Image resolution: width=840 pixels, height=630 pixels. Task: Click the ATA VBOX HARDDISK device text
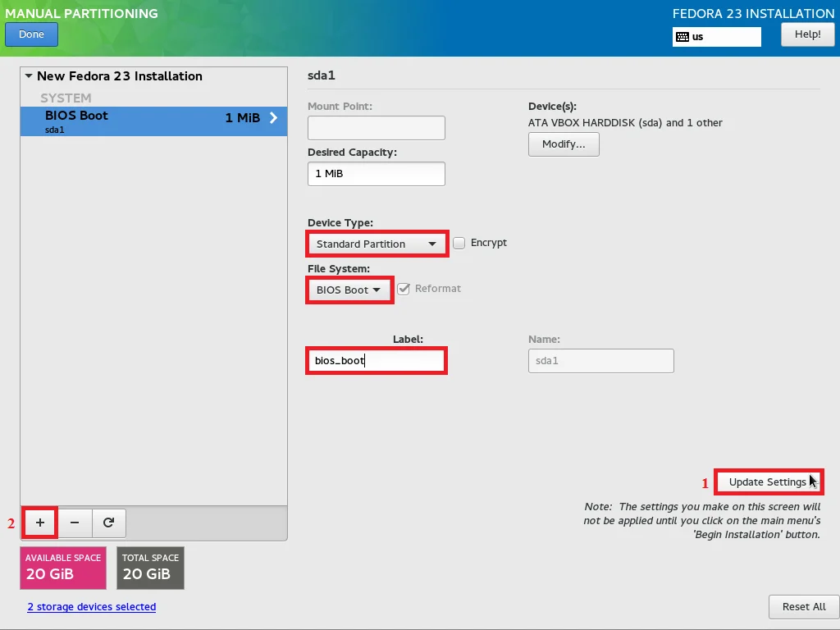point(625,123)
